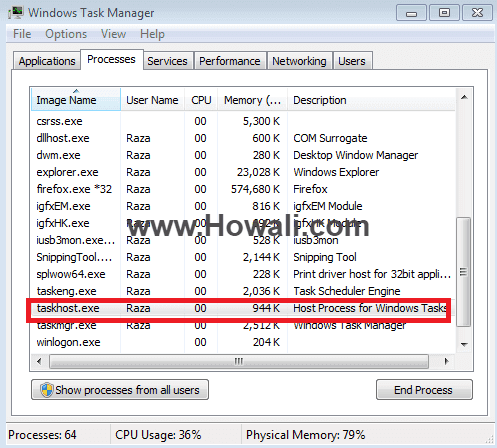Select the taskhost.exe process
497x448 pixels.
point(243,308)
